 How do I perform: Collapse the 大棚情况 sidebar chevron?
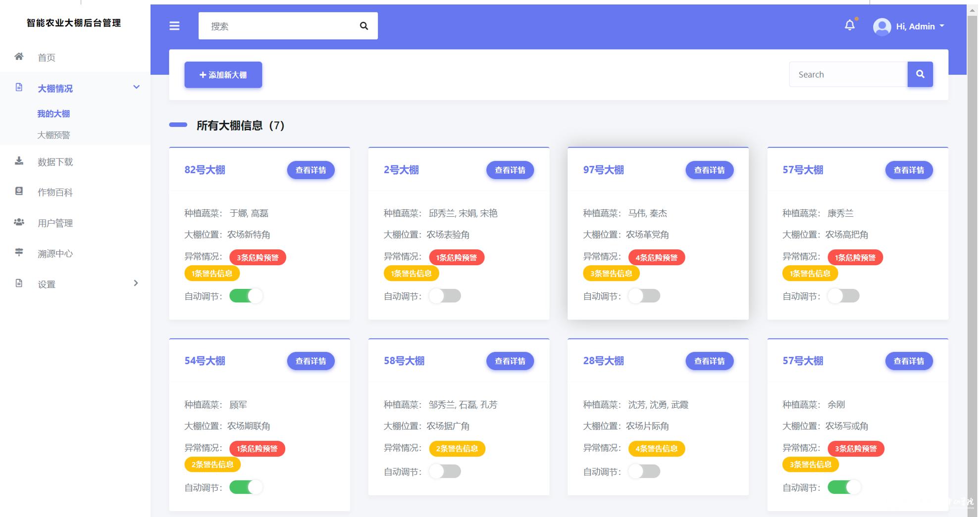pos(136,88)
